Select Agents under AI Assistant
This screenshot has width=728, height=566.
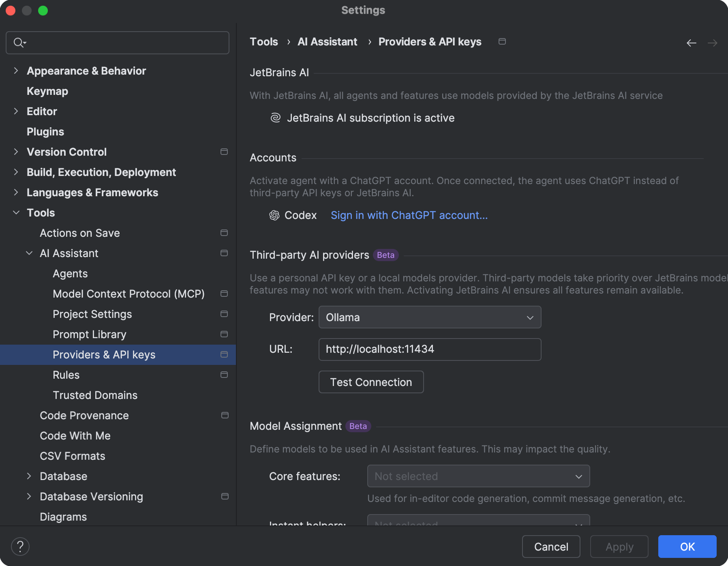coord(70,274)
